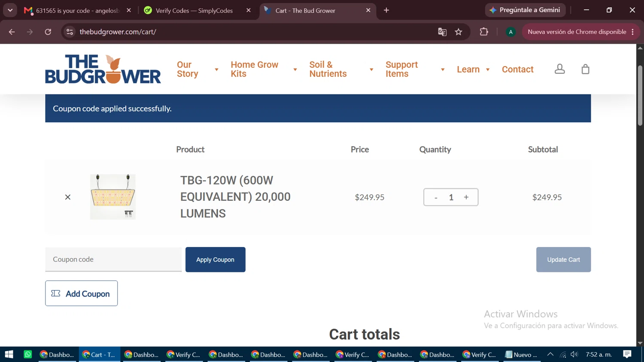644x362 pixels.
Task: Click the forward navigation arrow
Action: point(30,32)
